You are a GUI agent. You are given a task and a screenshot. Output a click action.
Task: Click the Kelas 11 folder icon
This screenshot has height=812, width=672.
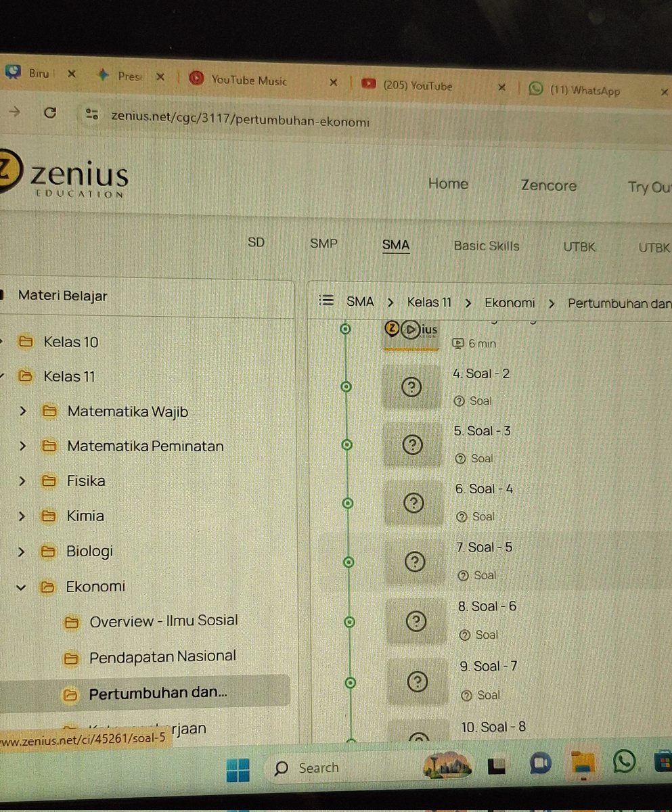pos(26,376)
